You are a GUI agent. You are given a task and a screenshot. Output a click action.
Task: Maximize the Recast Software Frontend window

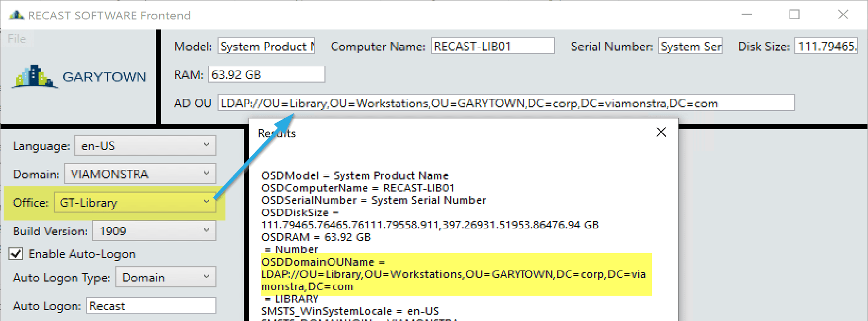click(x=794, y=15)
